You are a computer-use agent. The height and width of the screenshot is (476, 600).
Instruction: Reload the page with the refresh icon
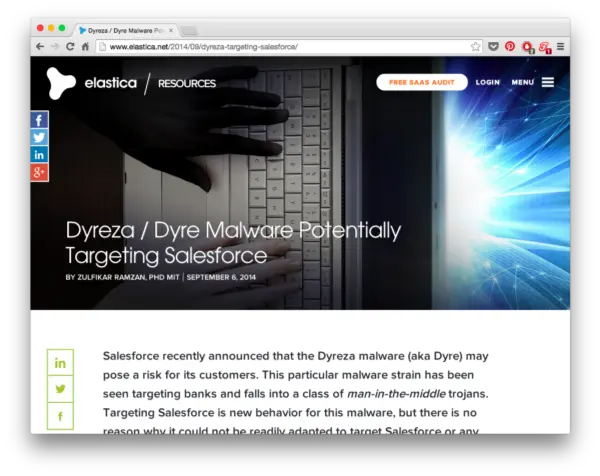coord(70,47)
